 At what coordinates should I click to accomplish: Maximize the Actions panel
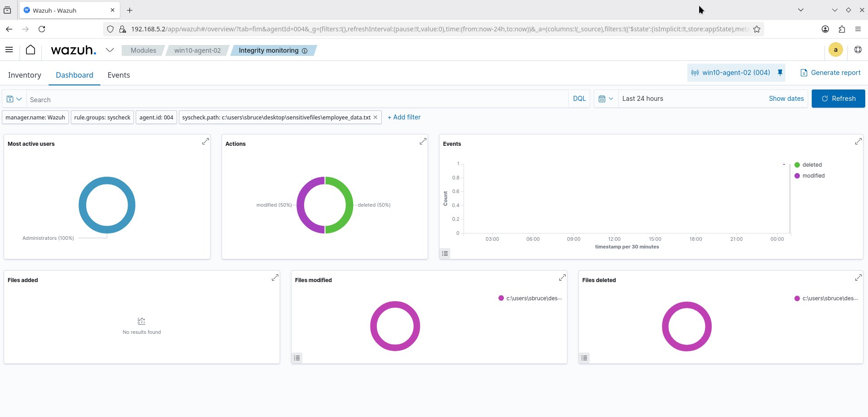[423, 141]
